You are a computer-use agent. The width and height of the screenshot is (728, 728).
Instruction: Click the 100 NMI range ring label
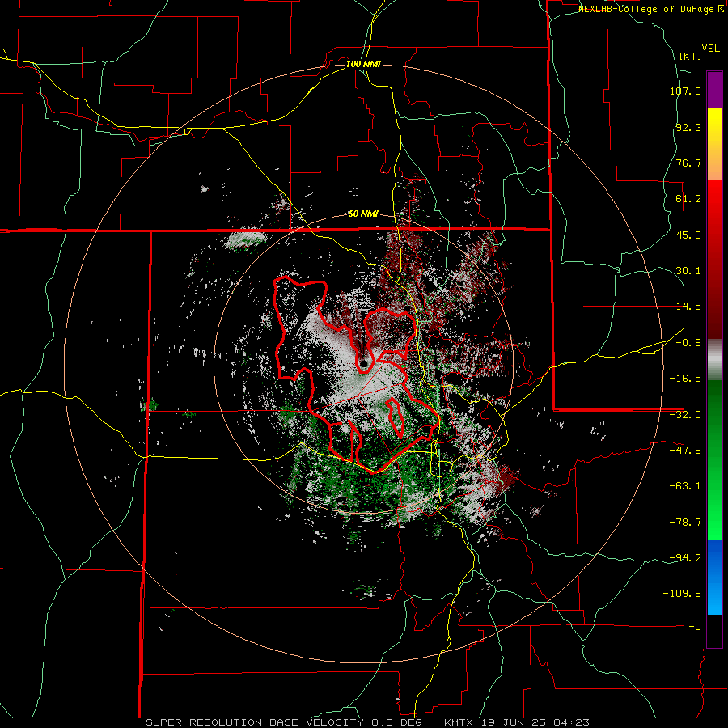[x=363, y=64]
